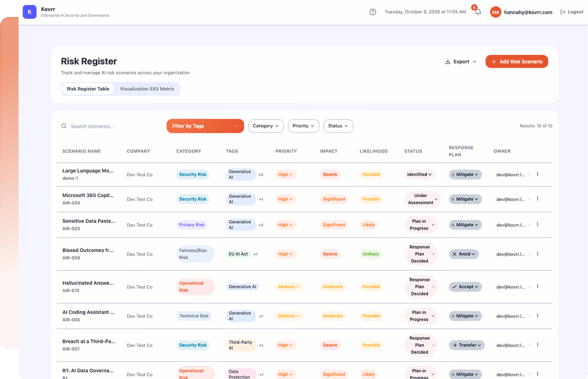This screenshot has height=379, width=588.
Task: Open row actions menu for Hallucinated Answe... row
Action: coord(538,287)
